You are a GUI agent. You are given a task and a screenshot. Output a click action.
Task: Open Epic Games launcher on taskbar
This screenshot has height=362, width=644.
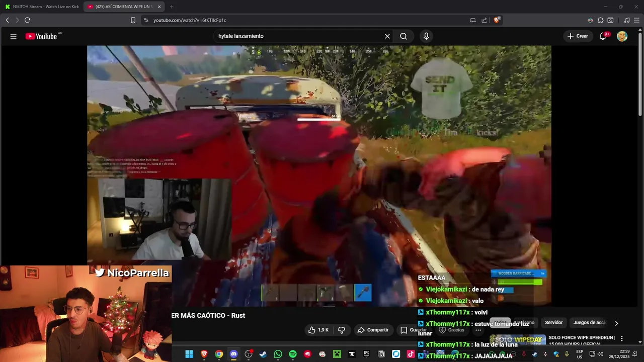click(x=367, y=354)
